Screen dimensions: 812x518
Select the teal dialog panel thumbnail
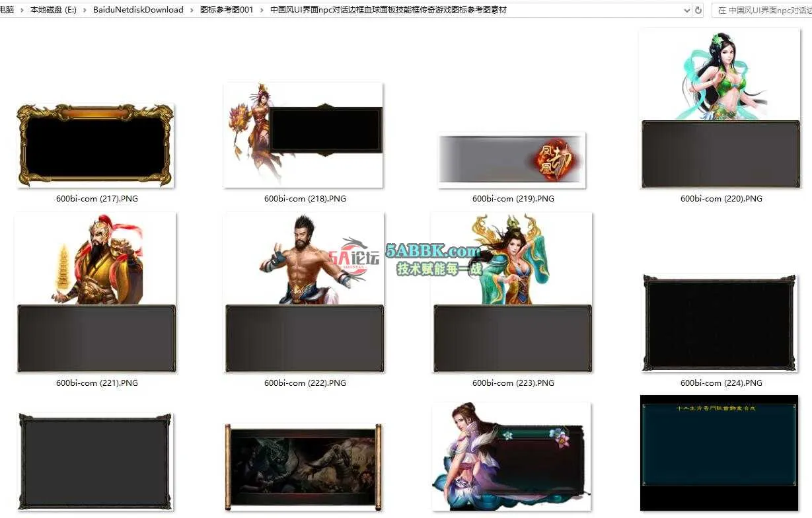pyautogui.click(x=720, y=453)
